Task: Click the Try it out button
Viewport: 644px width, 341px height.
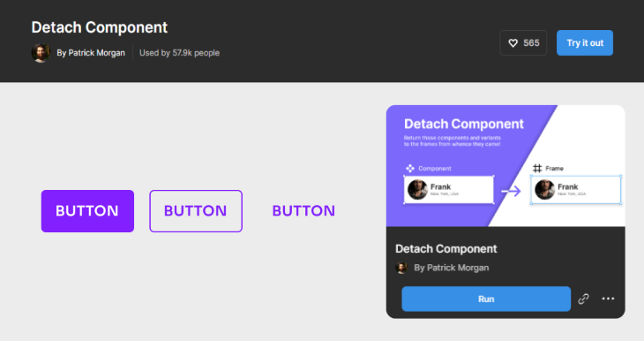Action: point(585,42)
